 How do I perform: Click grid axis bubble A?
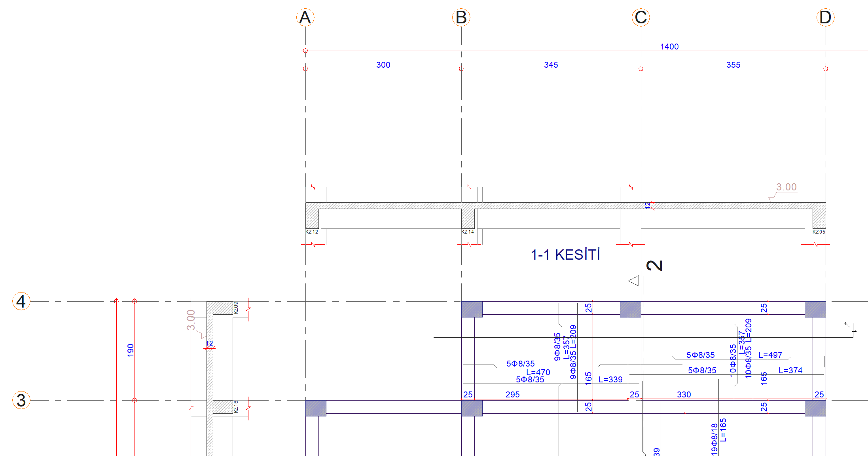coord(305,17)
